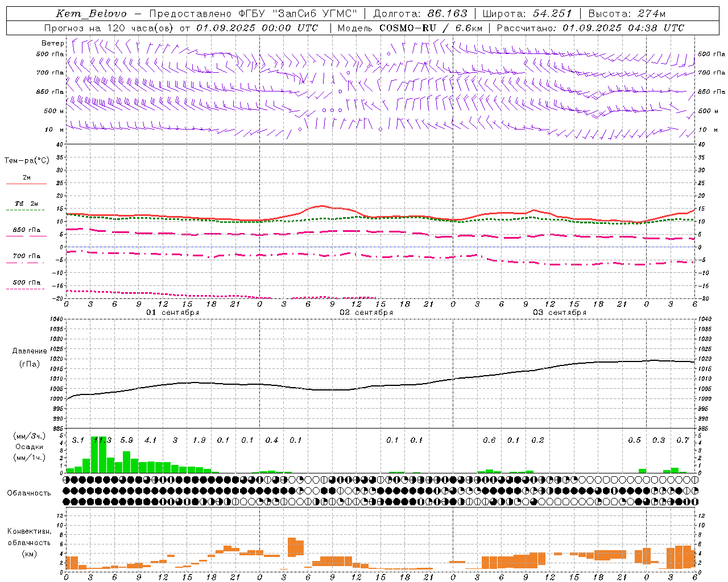
Task: Click the 850 гПа entry in temperature legend
Action: pos(27,230)
